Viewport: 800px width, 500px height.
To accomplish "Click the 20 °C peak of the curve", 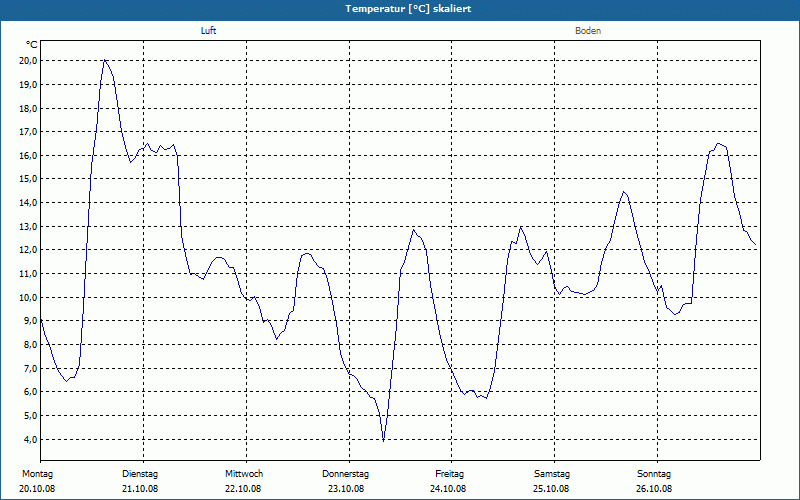I will pos(105,60).
